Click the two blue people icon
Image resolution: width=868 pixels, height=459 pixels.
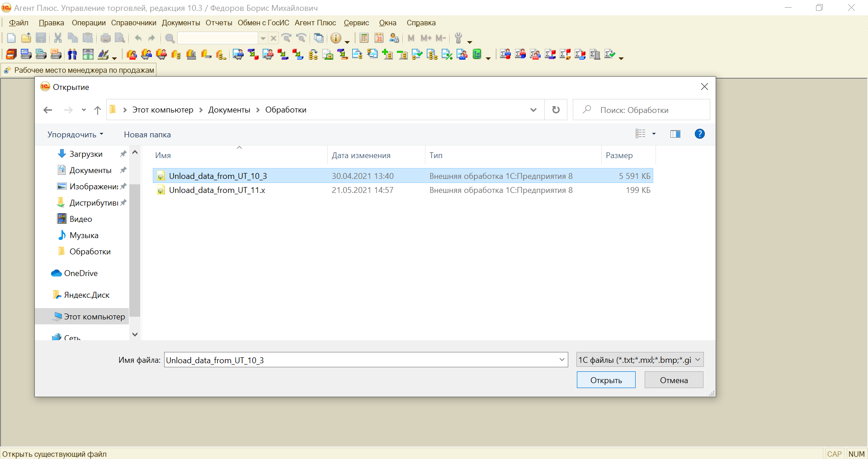[x=72, y=54]
